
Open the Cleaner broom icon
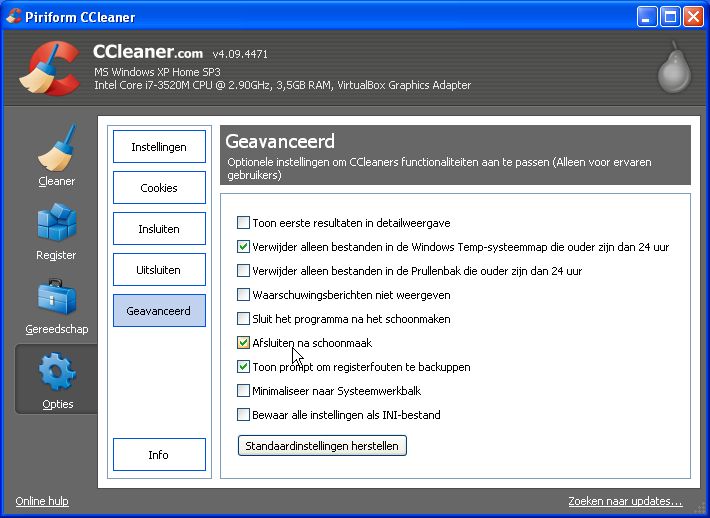click(57, 149)
